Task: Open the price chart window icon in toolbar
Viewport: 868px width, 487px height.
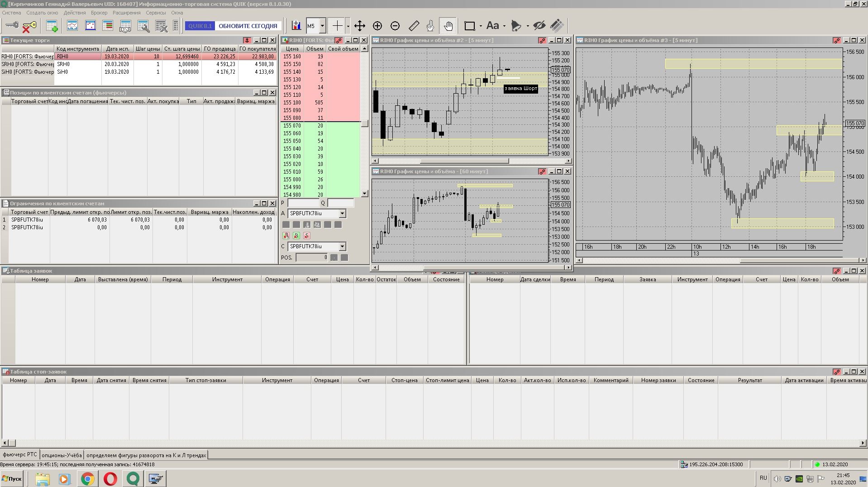Action: 72,26
